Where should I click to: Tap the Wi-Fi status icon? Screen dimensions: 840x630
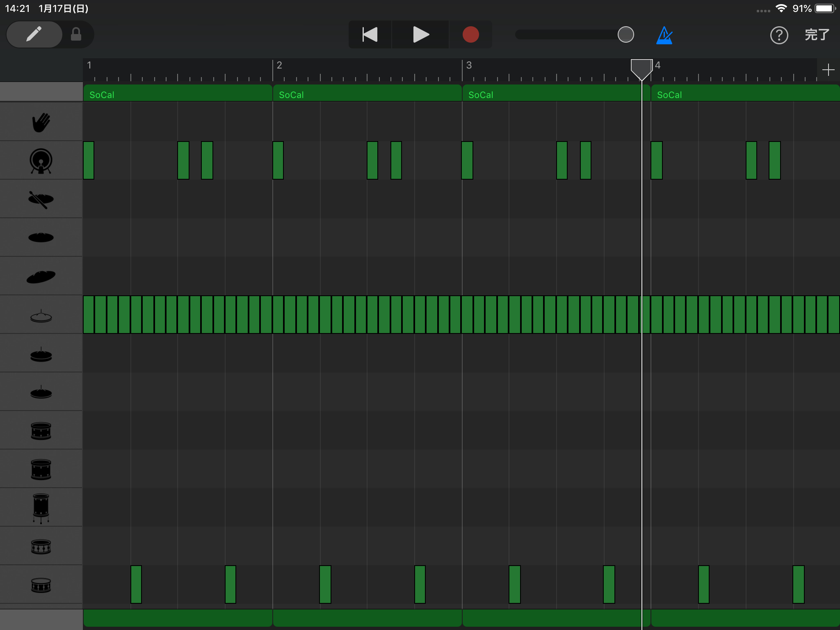point(781,8)
